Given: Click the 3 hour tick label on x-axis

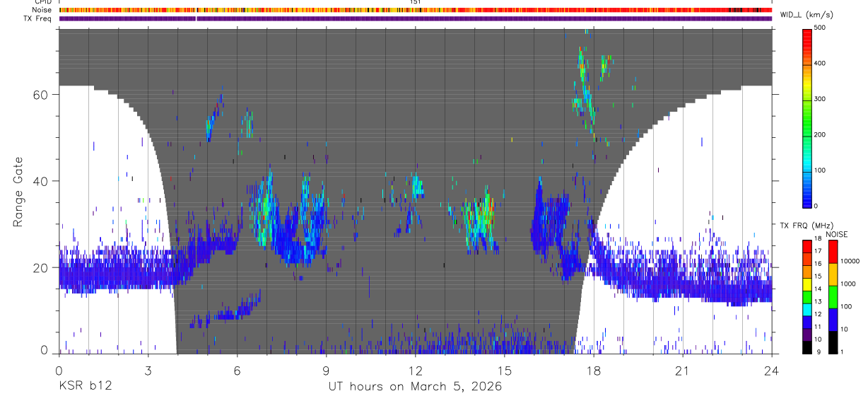Looking at the screenshot, I should [148, 370].
